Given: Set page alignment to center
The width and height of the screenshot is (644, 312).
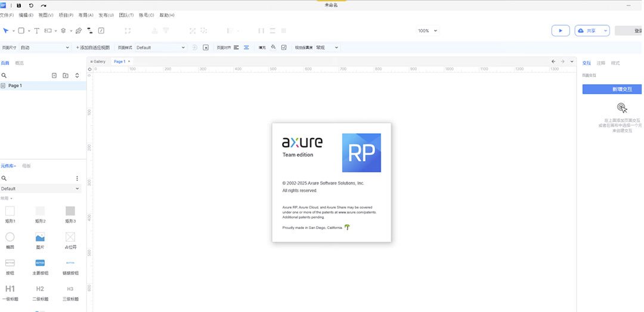Looking at the screenshot, I should 246,47.
